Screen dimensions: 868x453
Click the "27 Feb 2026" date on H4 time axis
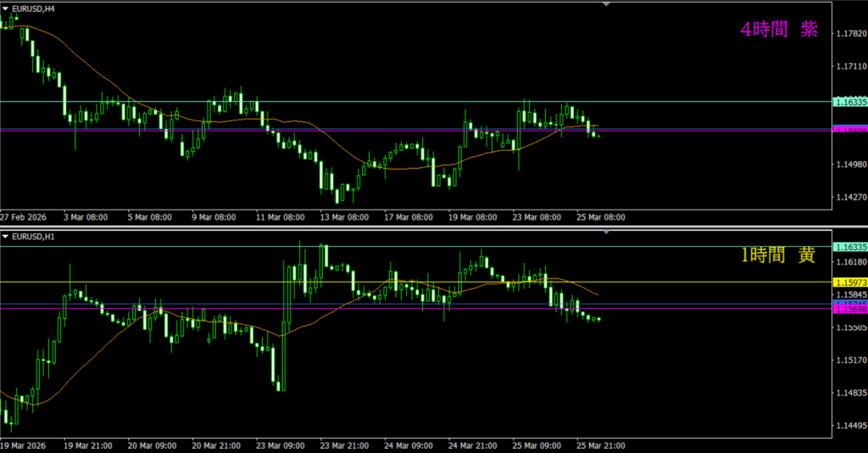pyautogui.click(x=25, y=217)
